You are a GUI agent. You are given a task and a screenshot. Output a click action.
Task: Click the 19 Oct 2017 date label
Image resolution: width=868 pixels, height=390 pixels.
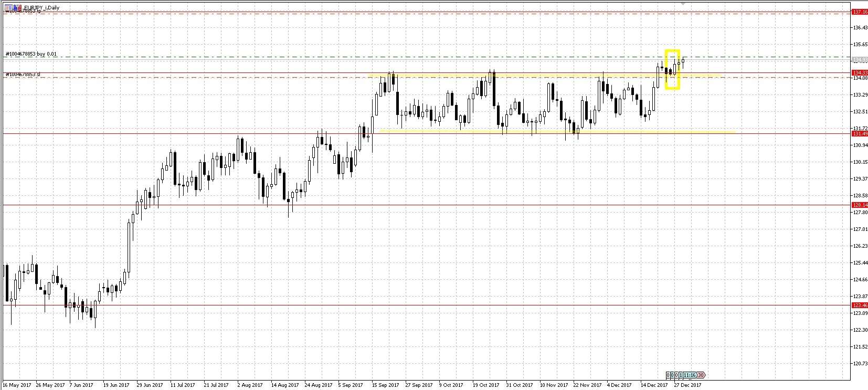click(486, 385)
